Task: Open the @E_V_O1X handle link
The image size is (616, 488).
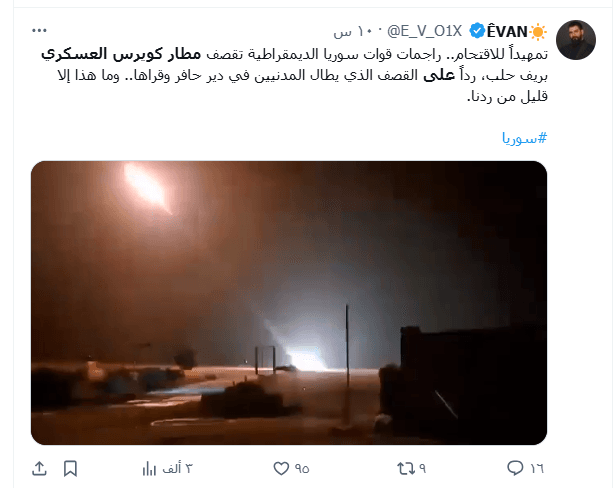Action: (x=425, y=31)
